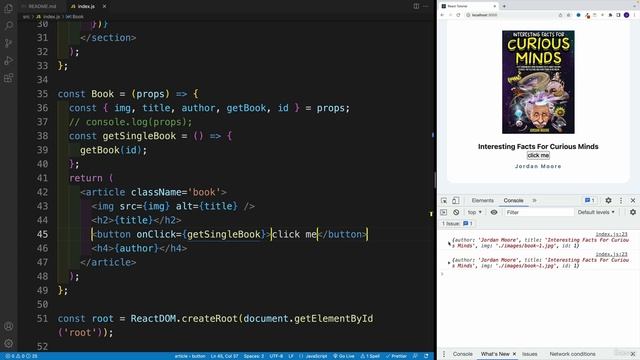Open the Search view in the activity bar
640x360 pixels.
9,25
